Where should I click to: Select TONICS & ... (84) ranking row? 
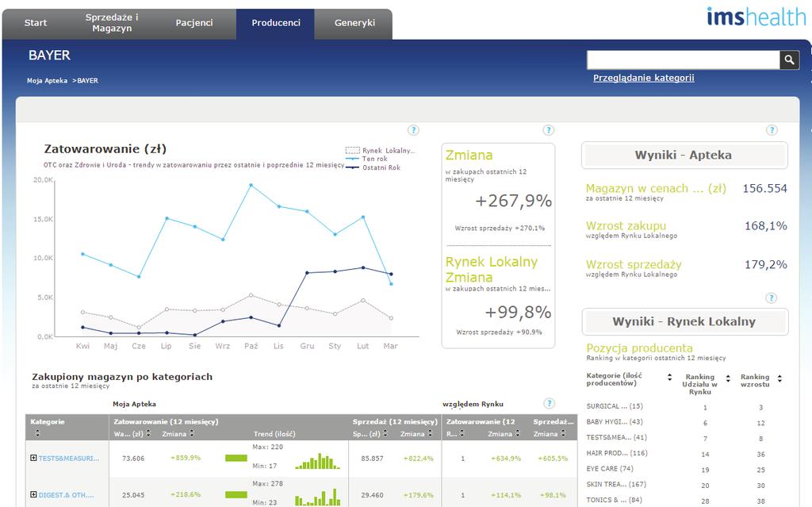pos(684,500)
